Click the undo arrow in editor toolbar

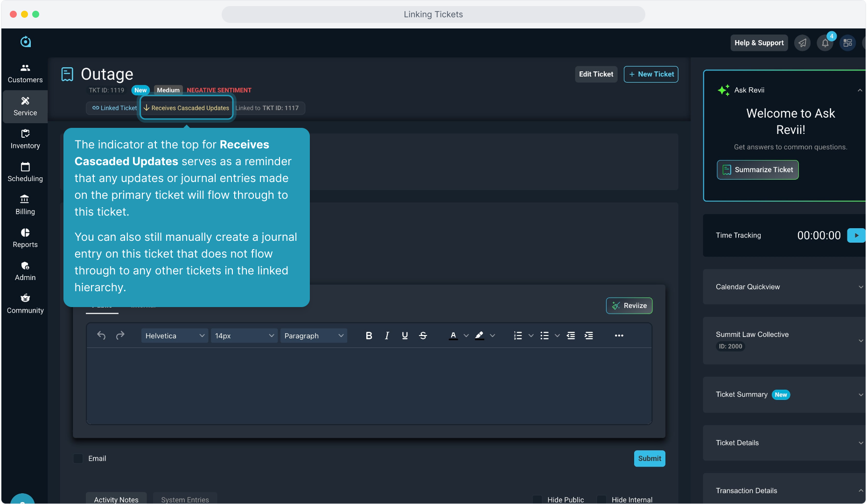click(x=101, y=336)
